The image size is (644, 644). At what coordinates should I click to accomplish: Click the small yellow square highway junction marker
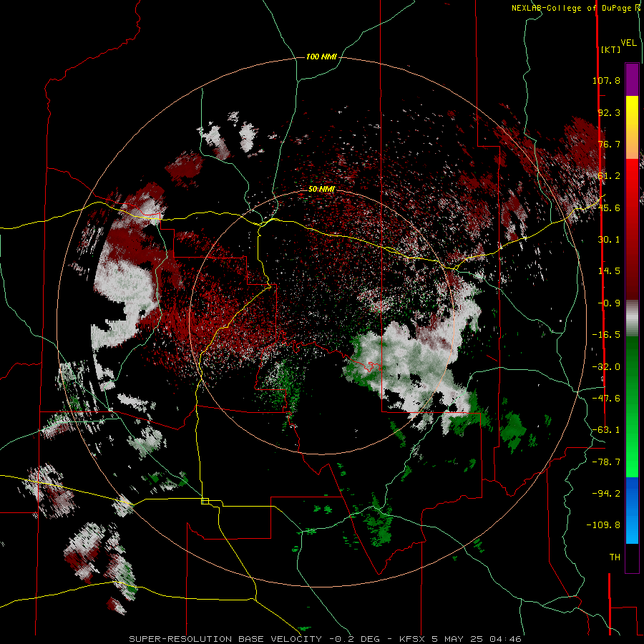click(x=205, y=501)
